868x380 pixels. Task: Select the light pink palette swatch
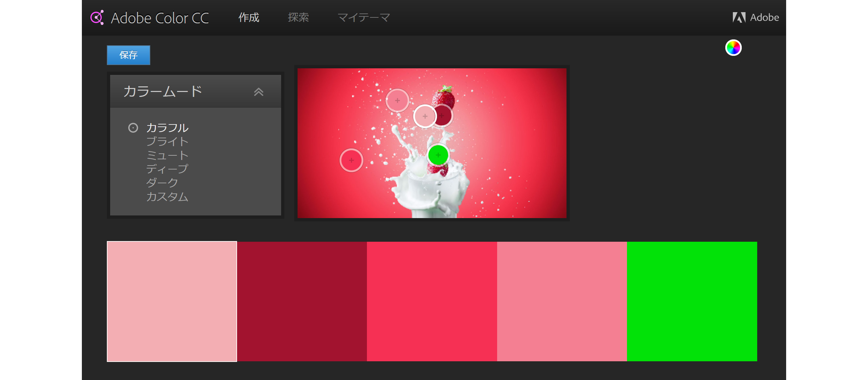172,301
